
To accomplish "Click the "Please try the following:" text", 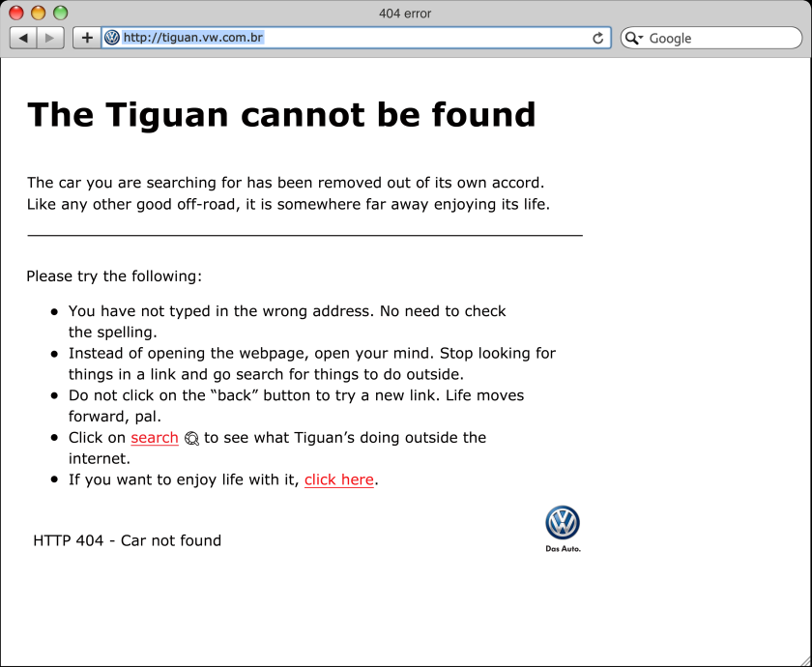I will [x=114, y=276].
